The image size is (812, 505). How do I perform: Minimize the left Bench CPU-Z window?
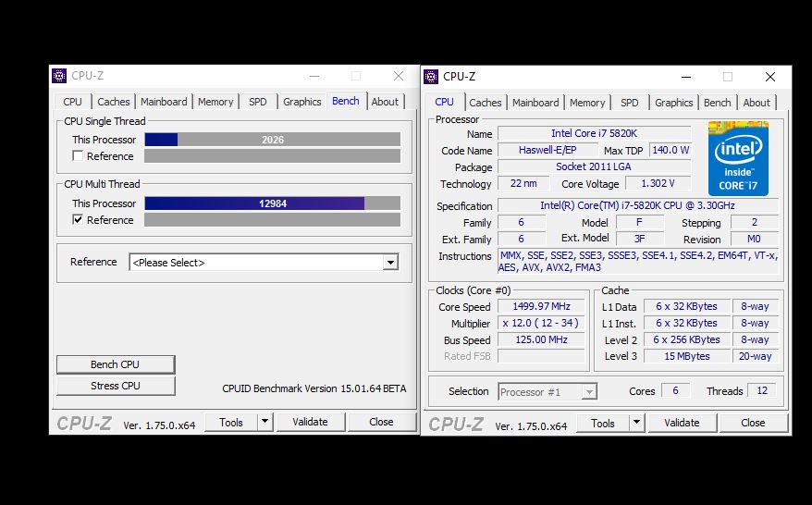(x=314, y=76)
